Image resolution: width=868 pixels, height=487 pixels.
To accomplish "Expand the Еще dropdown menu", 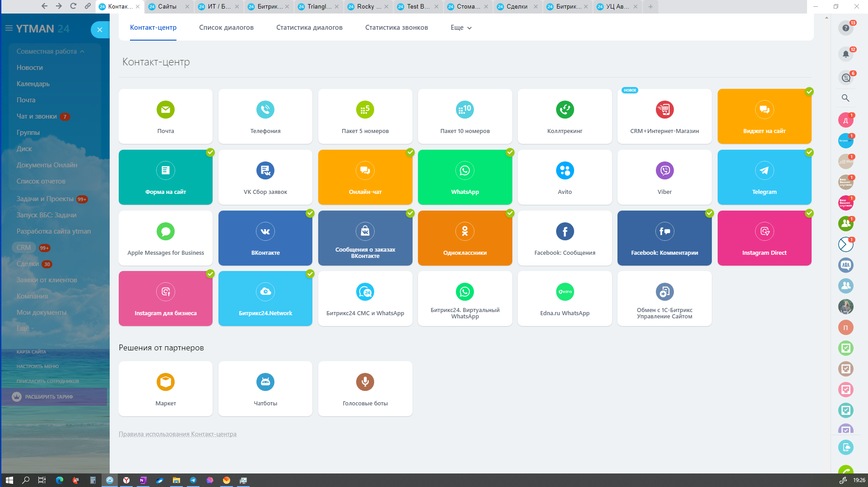I will (x=461, y=28).
